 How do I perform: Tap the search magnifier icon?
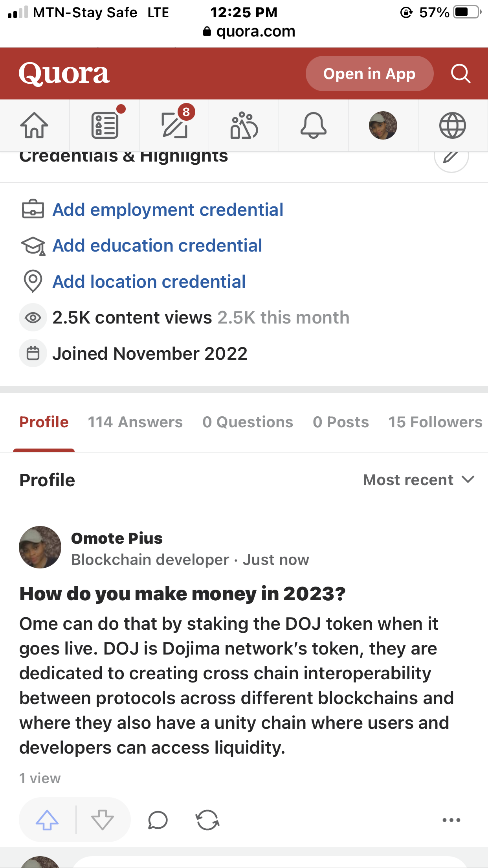point(460,74)
